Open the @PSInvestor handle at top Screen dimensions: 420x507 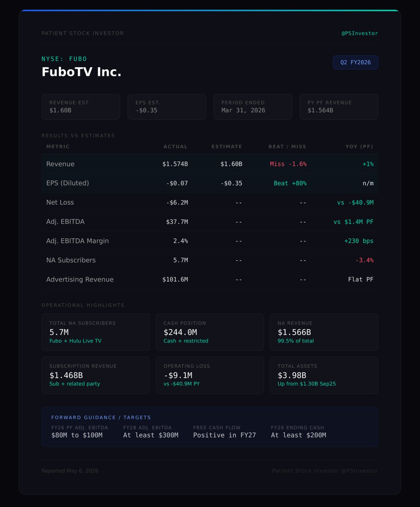pos(360,33)
